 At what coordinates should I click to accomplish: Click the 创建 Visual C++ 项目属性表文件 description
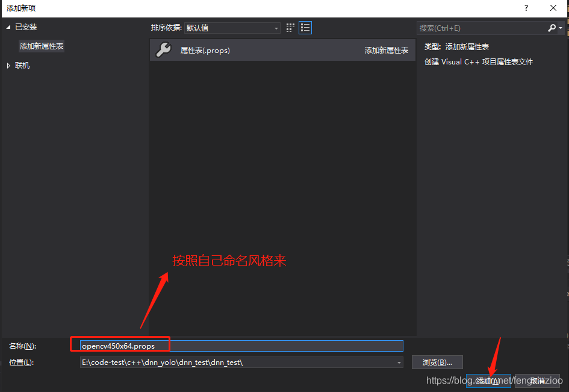point(479,62)
